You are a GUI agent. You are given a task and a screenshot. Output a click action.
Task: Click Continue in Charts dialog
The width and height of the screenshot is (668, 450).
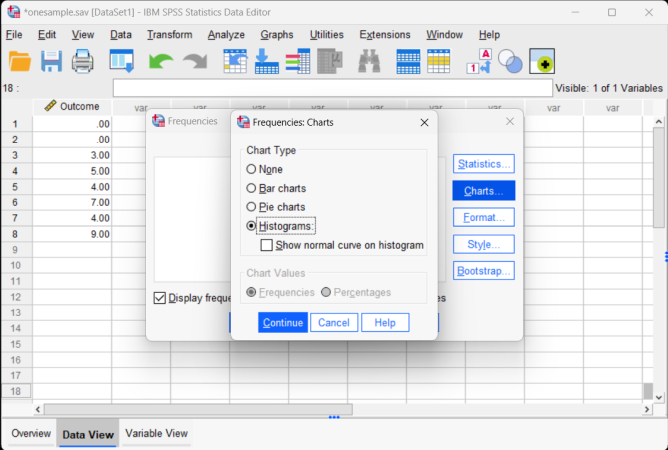pyautogui.click(x=283, y=323)
